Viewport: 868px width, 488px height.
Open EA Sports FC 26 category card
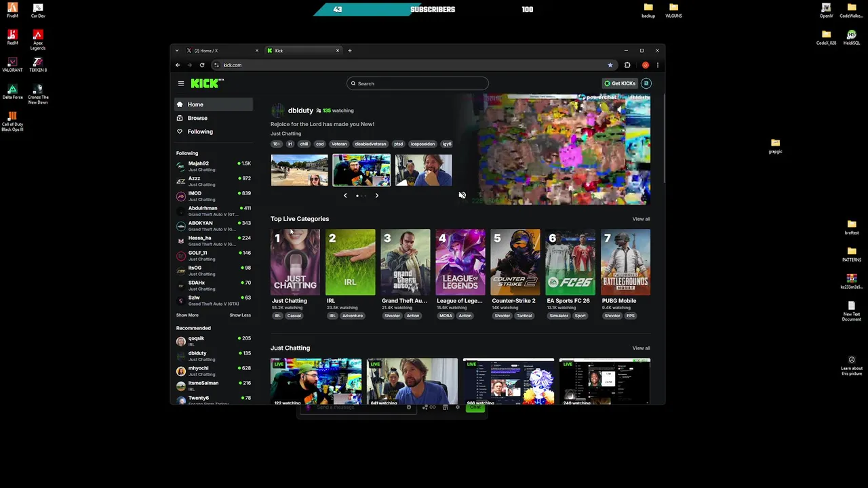(570, 263)
